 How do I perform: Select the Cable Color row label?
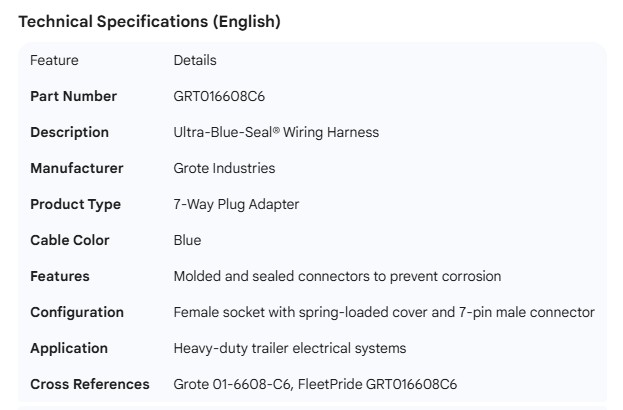[70, 240]
